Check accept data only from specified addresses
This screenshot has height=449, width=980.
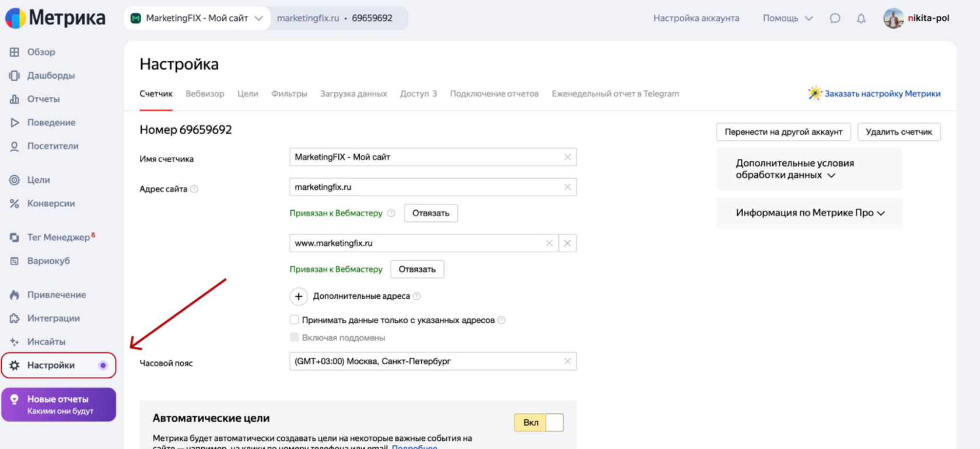click(x=295, y=320)
